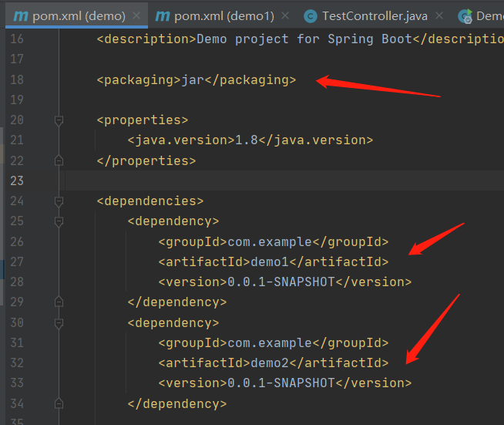
Task: Open the TestController.java tab
Action: point(375,15)
